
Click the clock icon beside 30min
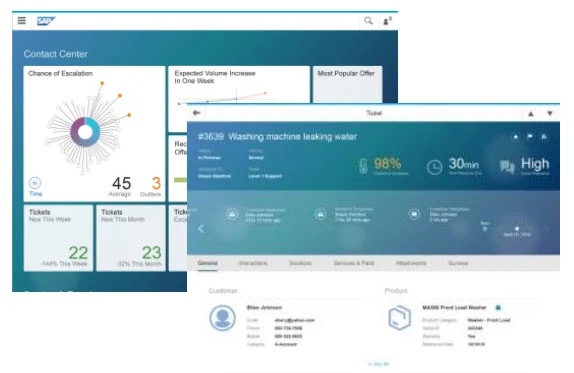pyautogui.click(x=435, y=167)
